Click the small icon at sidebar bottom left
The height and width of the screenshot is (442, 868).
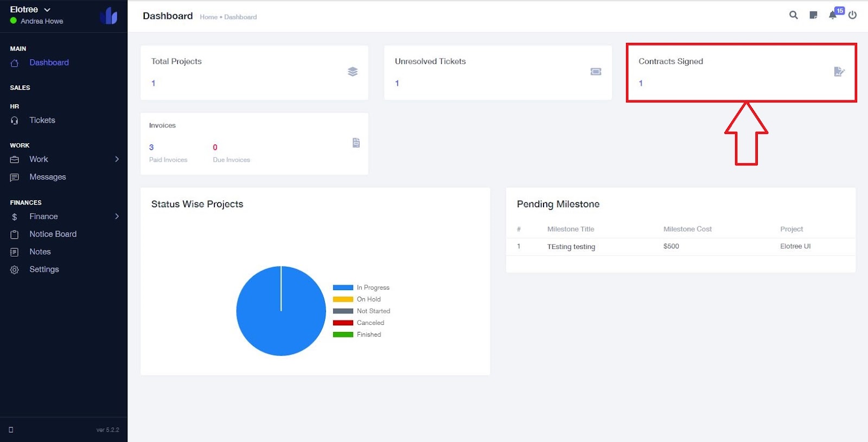click(x=11, y=430)
